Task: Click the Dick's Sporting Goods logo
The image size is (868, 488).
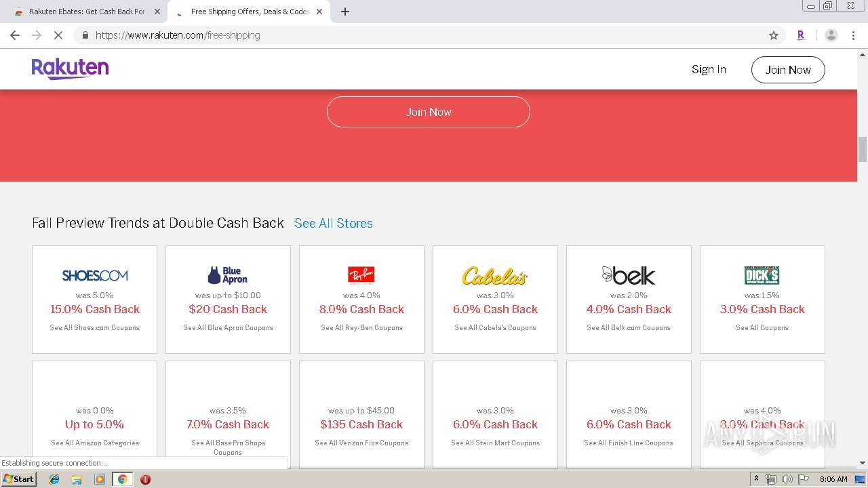Action: [x=762, y=275]
